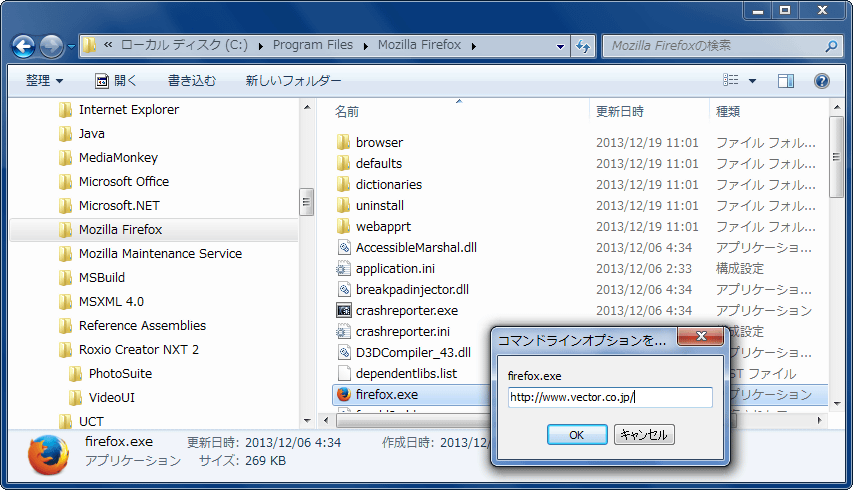Confirm the dialog with OK
This screenshot has height=490, width=853.
(x=577, y=435)
